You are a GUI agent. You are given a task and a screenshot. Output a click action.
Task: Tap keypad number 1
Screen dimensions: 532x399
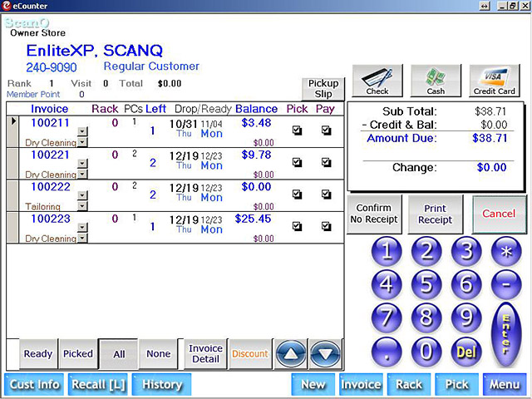coord(387,251)
